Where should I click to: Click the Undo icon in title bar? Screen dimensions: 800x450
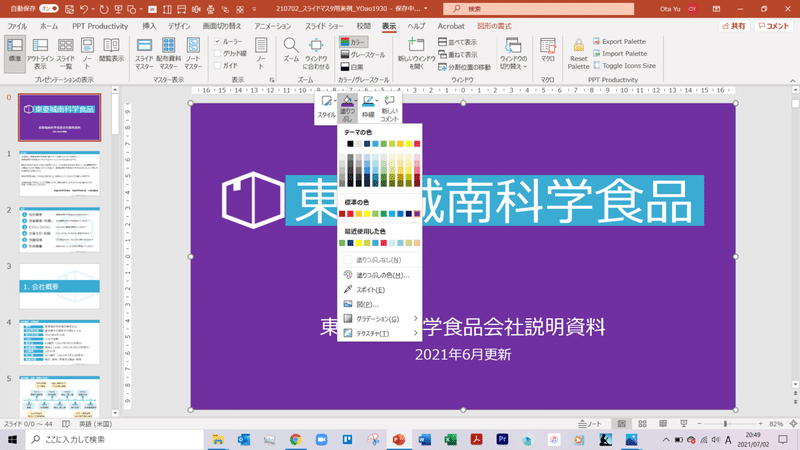[84, 9]
